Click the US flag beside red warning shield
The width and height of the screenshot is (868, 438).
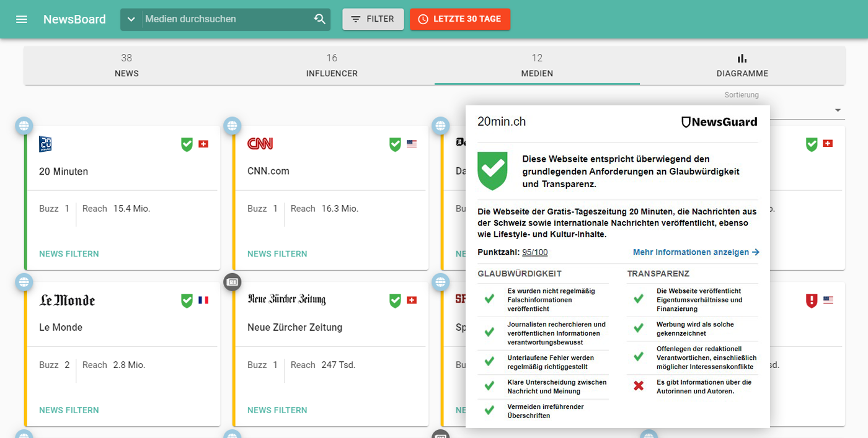coord(828,300)
